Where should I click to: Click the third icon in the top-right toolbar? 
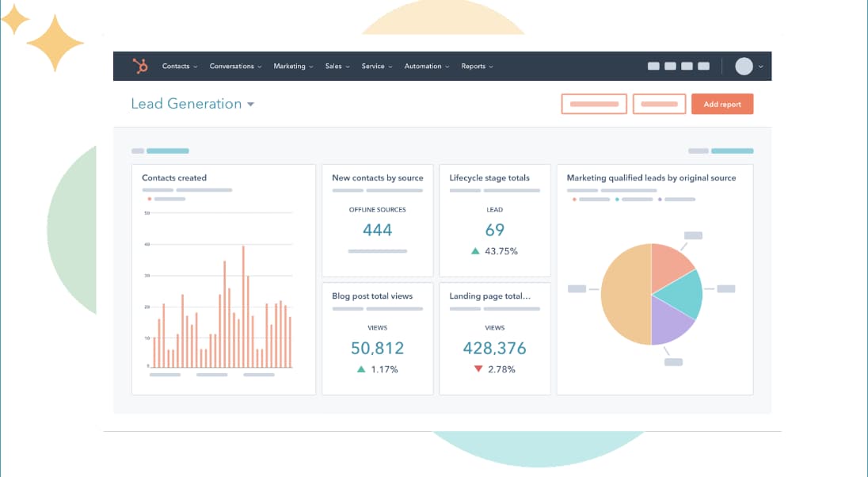tap(685, 67)
